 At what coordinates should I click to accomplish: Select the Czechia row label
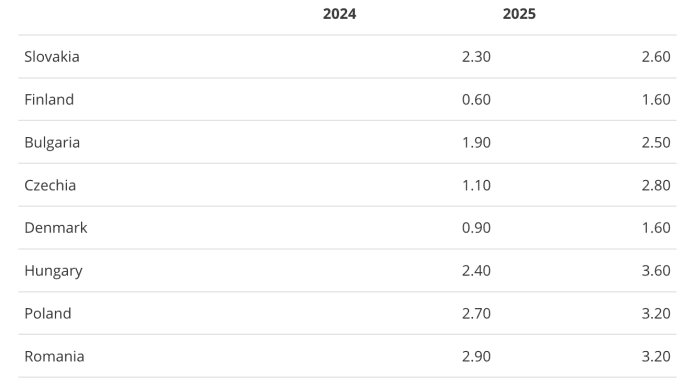pyautogui.click(x=50, y=185)
